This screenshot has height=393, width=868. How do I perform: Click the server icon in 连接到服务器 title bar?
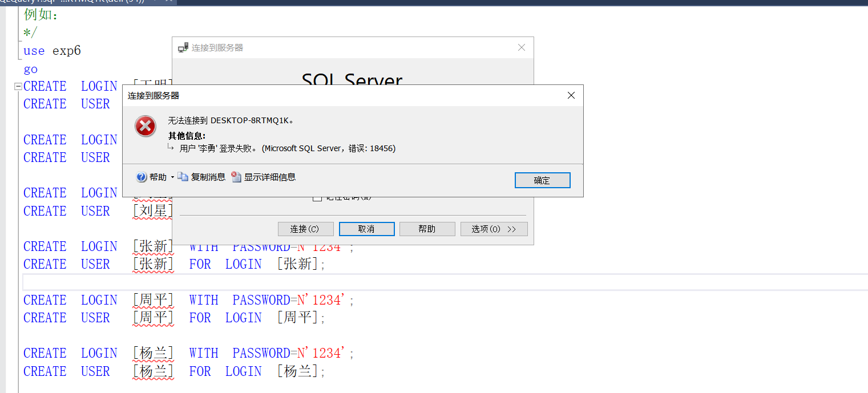click(182, 47)
